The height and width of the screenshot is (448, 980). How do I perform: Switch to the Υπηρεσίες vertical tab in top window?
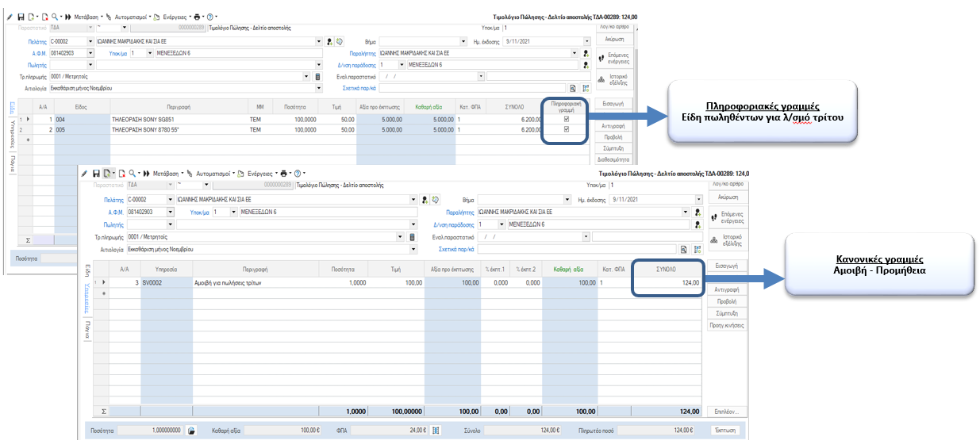pyautogui.click(x=11, y=136)
